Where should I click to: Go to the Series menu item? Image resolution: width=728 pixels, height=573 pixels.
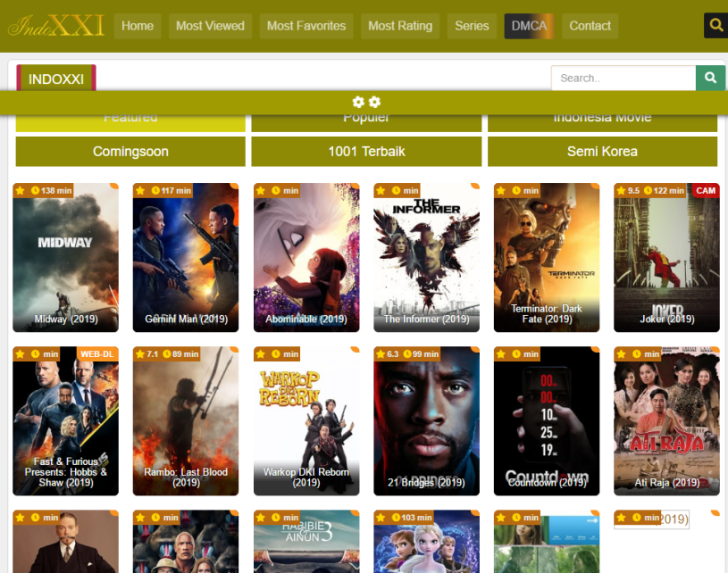coord(472,26)
